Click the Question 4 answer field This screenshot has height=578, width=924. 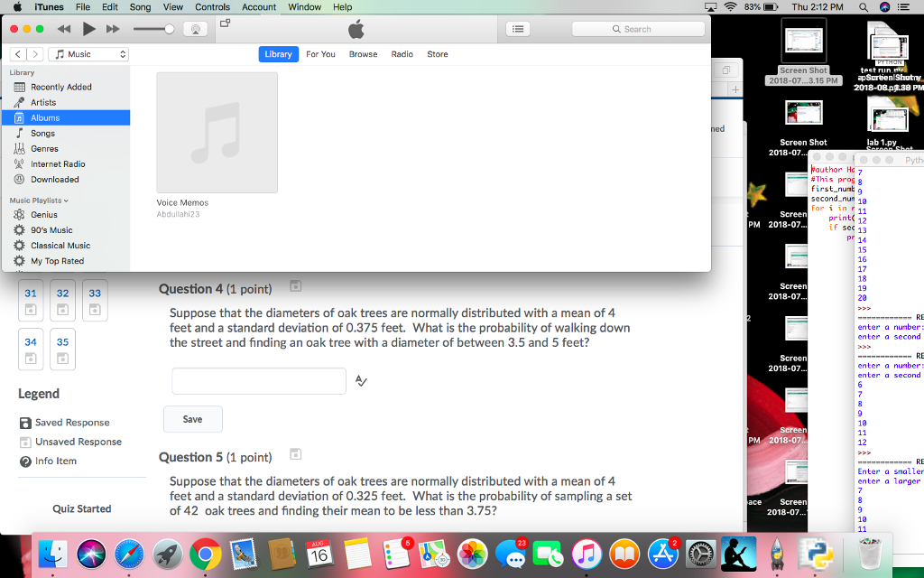pos(259,381)
